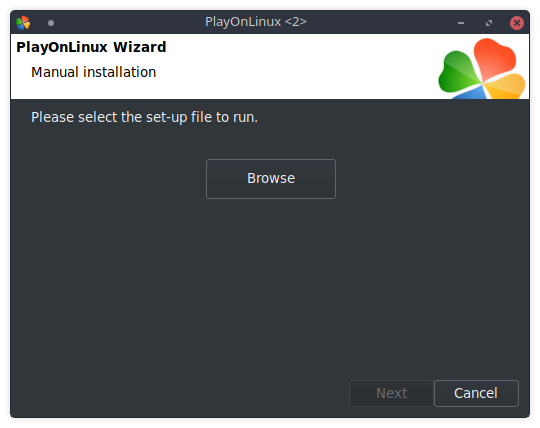Open file chooser with Browse button

tap(271, 179)
